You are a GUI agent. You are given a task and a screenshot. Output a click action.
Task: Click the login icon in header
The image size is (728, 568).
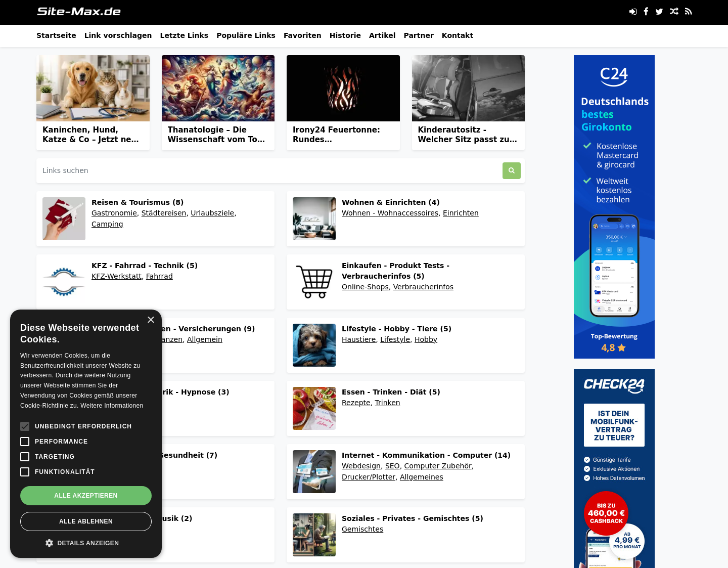point(632,12)
